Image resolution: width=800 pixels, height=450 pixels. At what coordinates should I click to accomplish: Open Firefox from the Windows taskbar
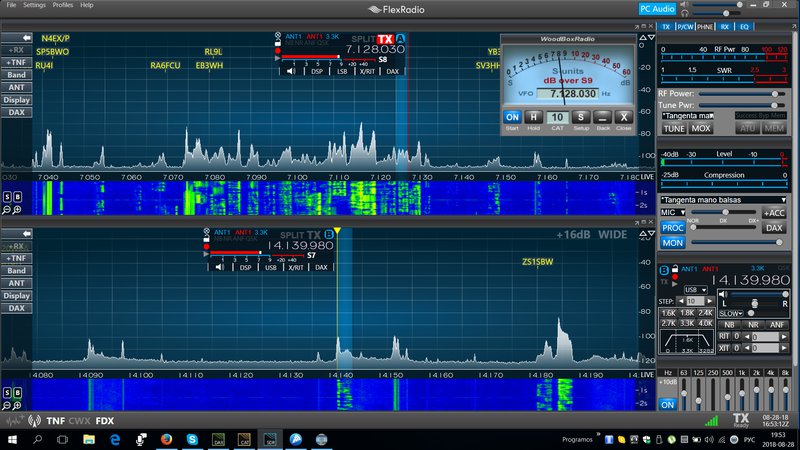[165, 439]
